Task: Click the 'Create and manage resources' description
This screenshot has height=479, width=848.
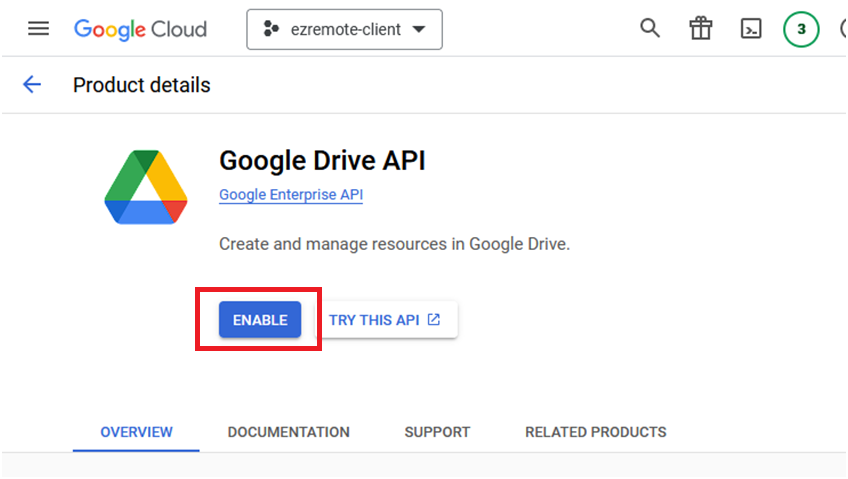Action: pos(394,244)
